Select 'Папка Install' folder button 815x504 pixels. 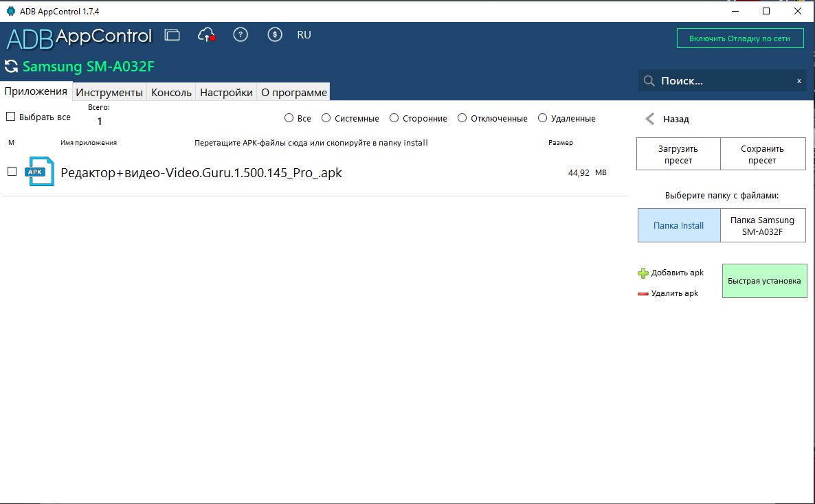[x=679, y=225]
